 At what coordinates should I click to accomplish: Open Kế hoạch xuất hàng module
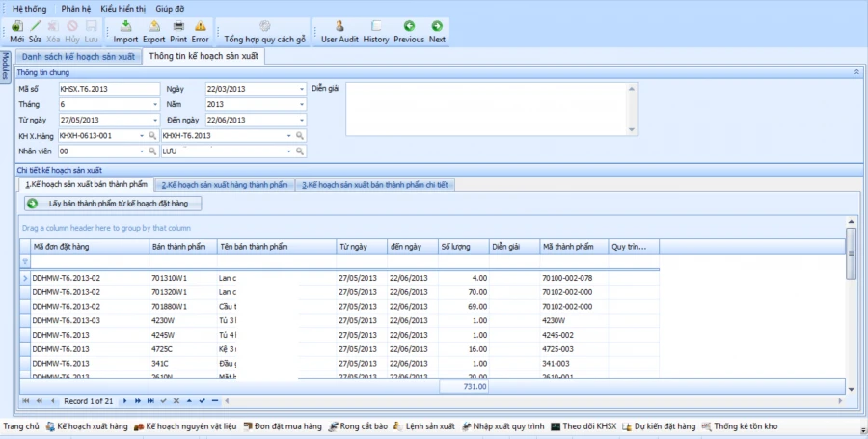tap(87, 426)
